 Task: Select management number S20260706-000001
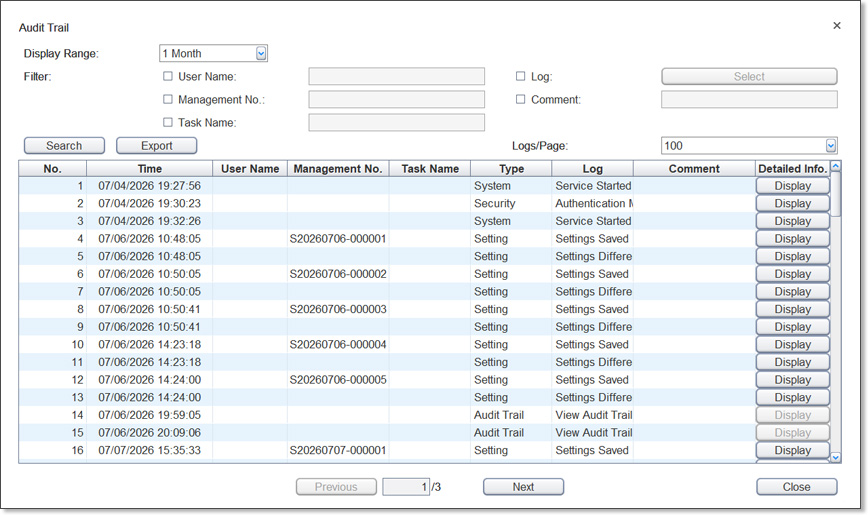[338, 239]
